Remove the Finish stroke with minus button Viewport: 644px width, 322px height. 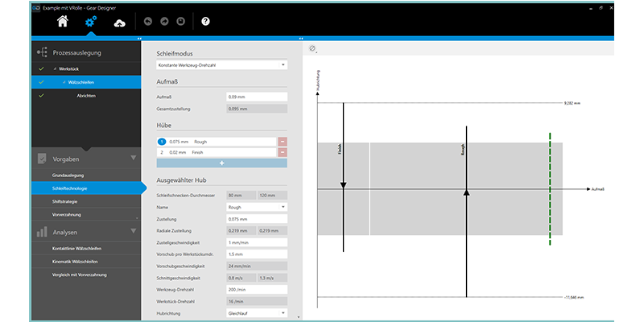283,152
